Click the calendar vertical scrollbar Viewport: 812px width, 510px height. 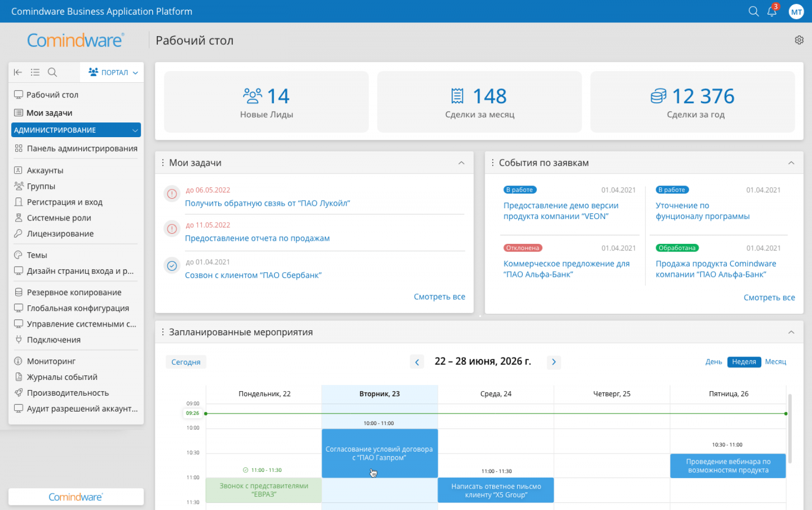(x=790, y=429)
